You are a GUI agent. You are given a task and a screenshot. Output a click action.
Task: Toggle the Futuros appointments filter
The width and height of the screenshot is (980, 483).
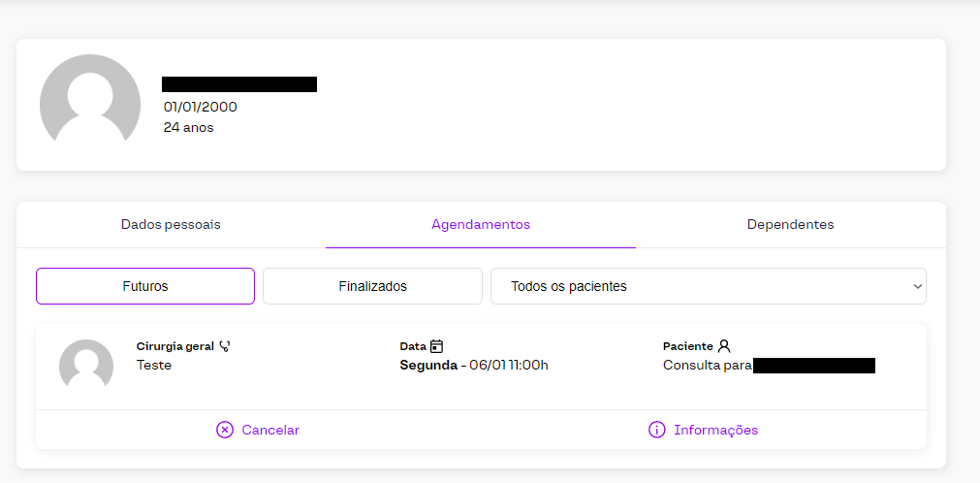145,286
